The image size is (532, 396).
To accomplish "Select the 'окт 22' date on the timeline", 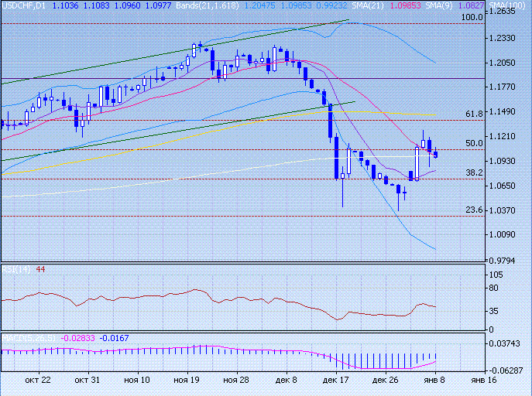I will pyautogui.click(x=37, y=381).
